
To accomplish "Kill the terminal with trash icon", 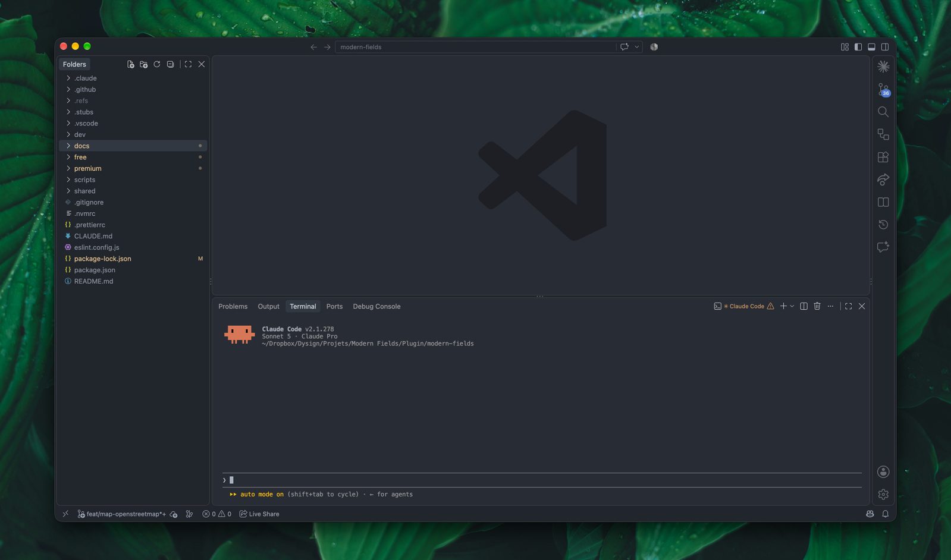I will pos(817,306).
